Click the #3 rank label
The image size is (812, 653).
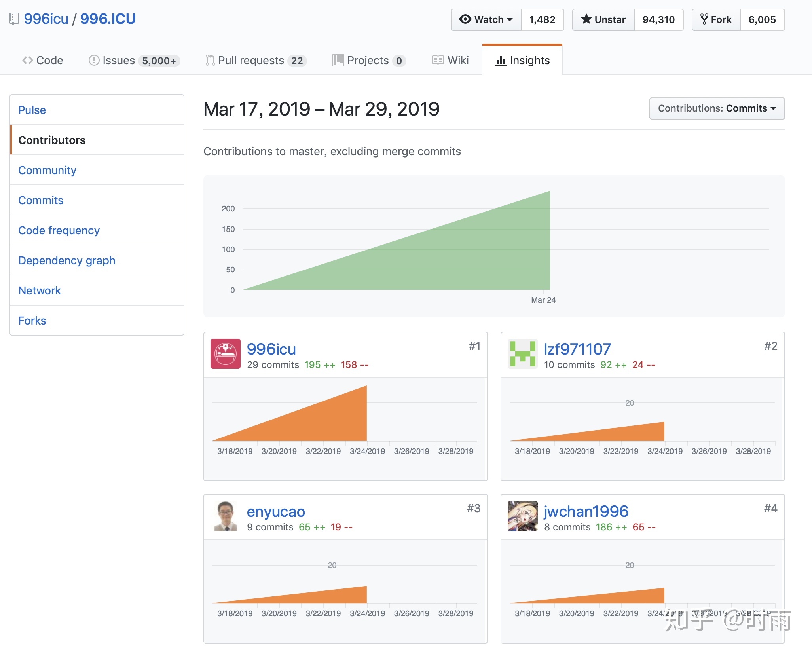[474, 508]
